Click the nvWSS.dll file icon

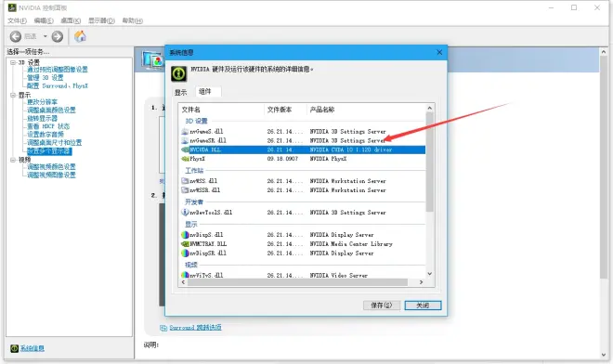point(185,181)
